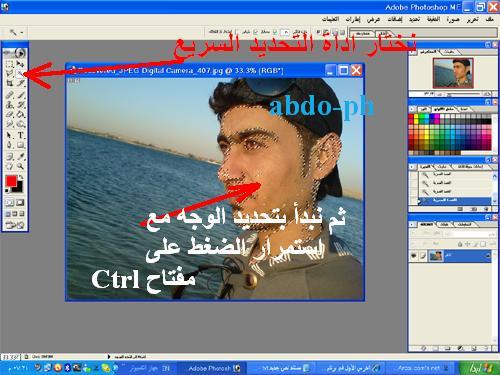This screenshot has height=375, width=500.
Task: Select the Rectangular Marquee tool
Action: pos(10,63)
